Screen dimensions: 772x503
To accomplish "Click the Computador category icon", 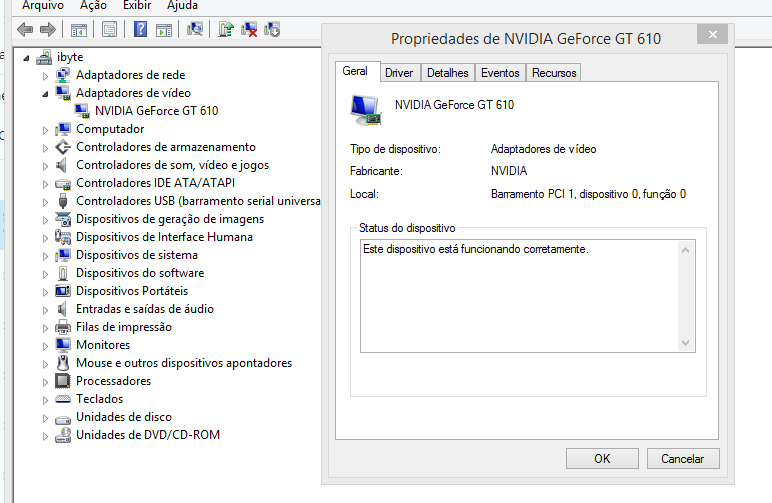I will pyautogui.click(x=63, y=129).
